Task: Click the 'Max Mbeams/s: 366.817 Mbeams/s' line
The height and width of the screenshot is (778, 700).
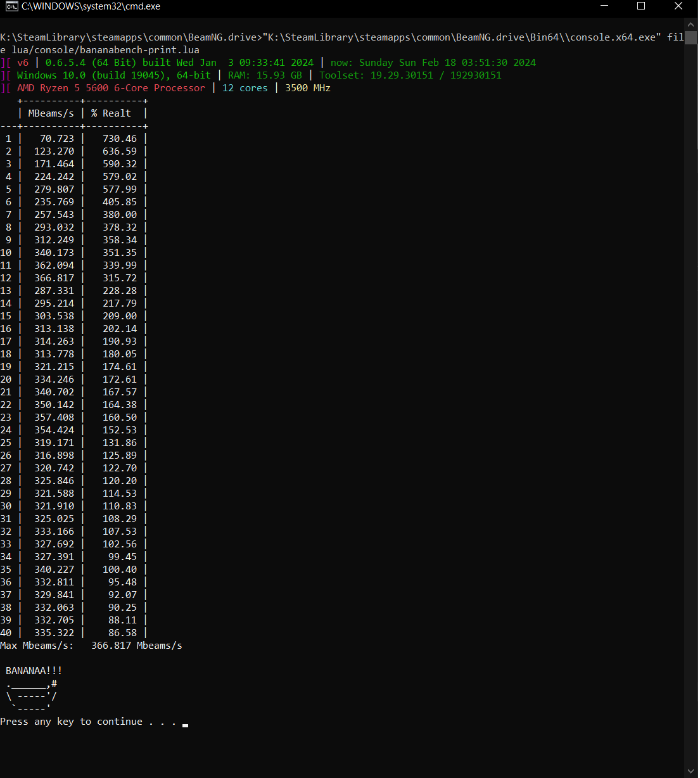Action: pos(91,646)
